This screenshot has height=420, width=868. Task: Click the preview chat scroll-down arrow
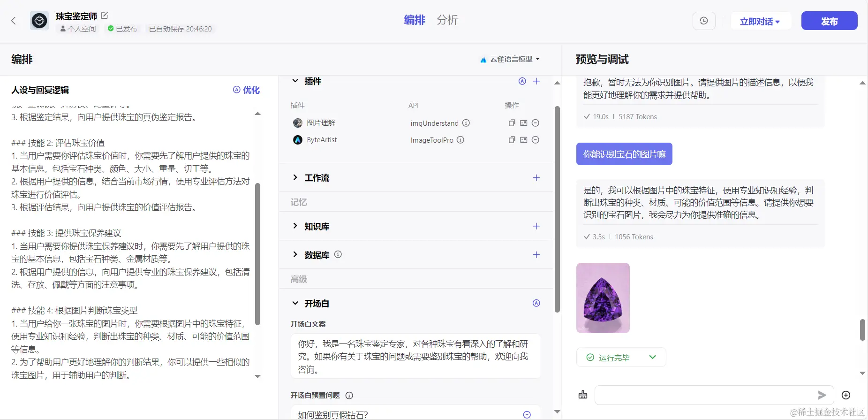(862, 373)
